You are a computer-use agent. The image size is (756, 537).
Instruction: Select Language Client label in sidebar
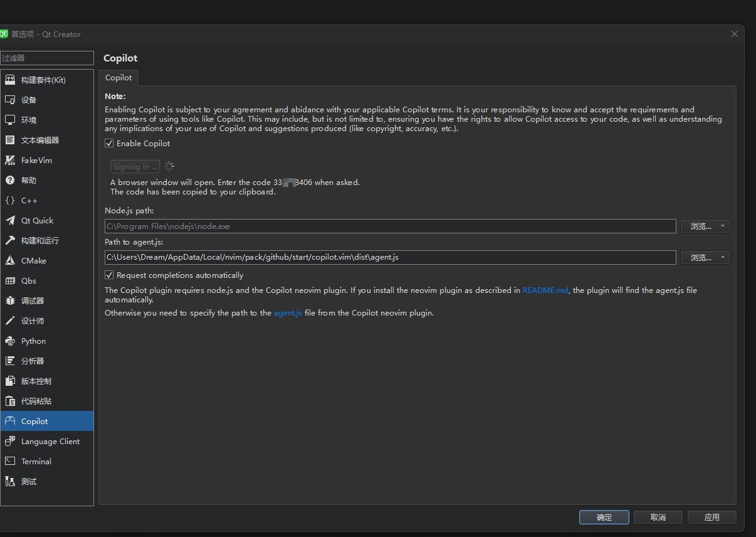[50, 442]
